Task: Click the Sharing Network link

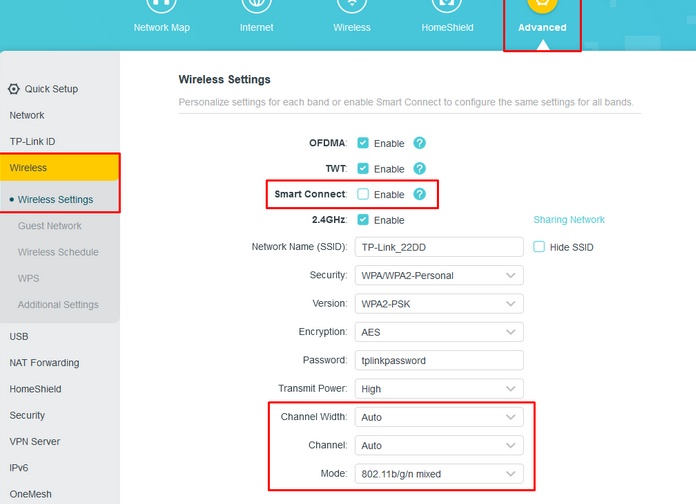Action: click(x=569, y=219)
